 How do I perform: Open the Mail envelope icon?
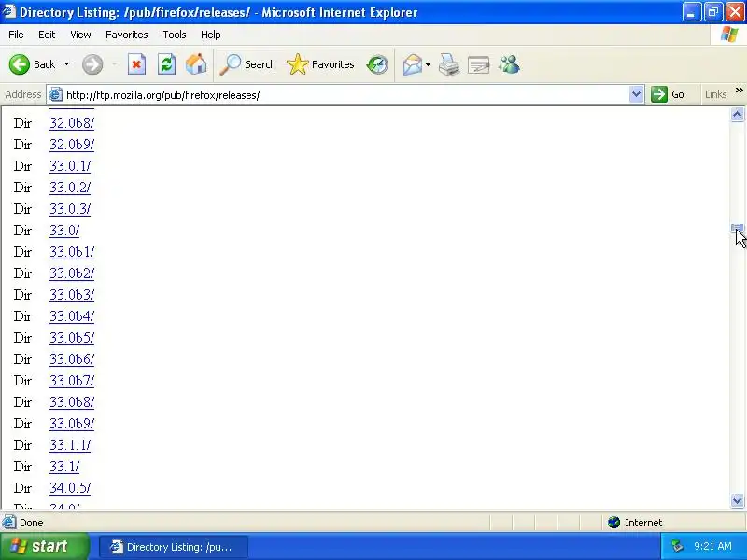tap(413, 64)
